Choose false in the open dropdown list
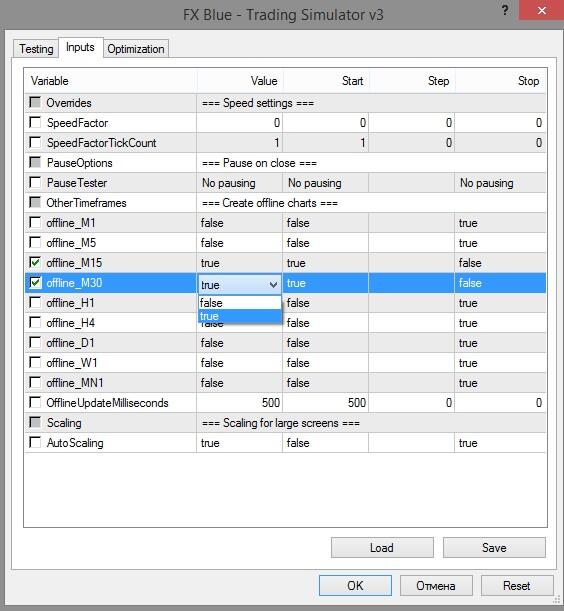The image size is (564, 611). click(x=240, y=303)
